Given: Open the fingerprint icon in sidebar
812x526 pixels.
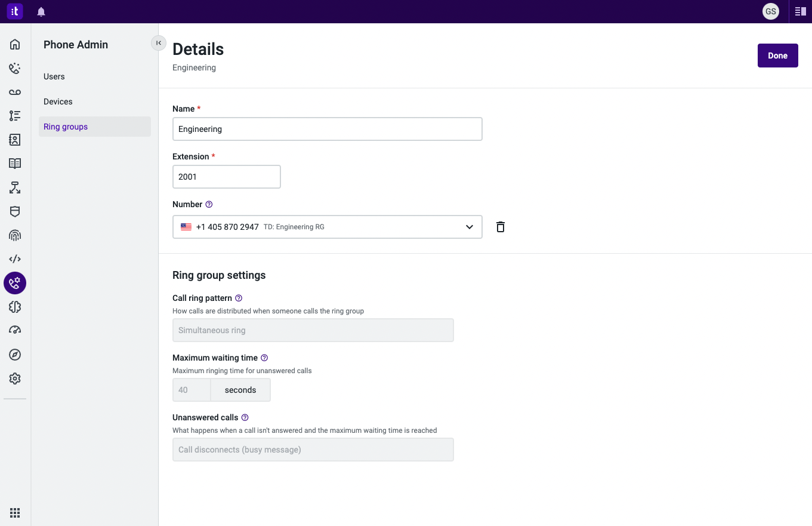Looking at the screenshot, I should [15, 235].
